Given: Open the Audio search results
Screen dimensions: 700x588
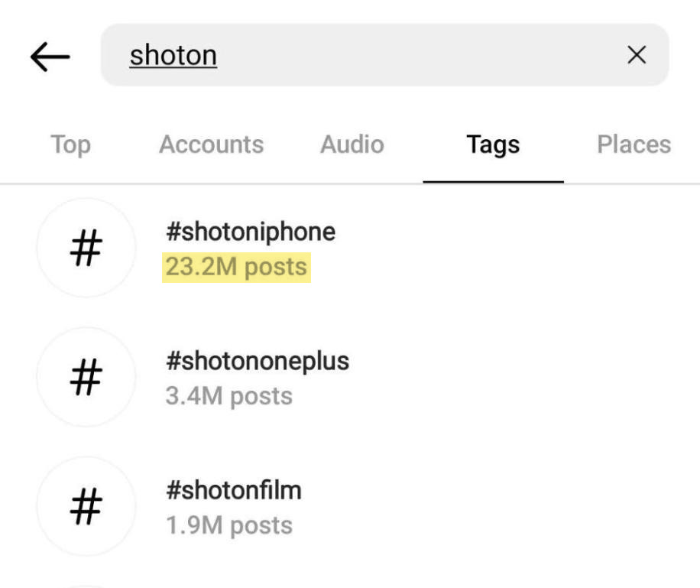Looking at the screenshot, I should click(x=351, y=144).
